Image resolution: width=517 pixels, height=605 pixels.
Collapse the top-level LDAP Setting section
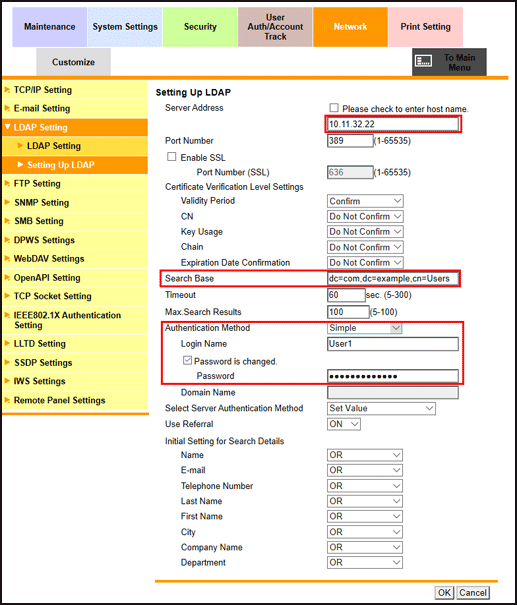tap(75, 127)
